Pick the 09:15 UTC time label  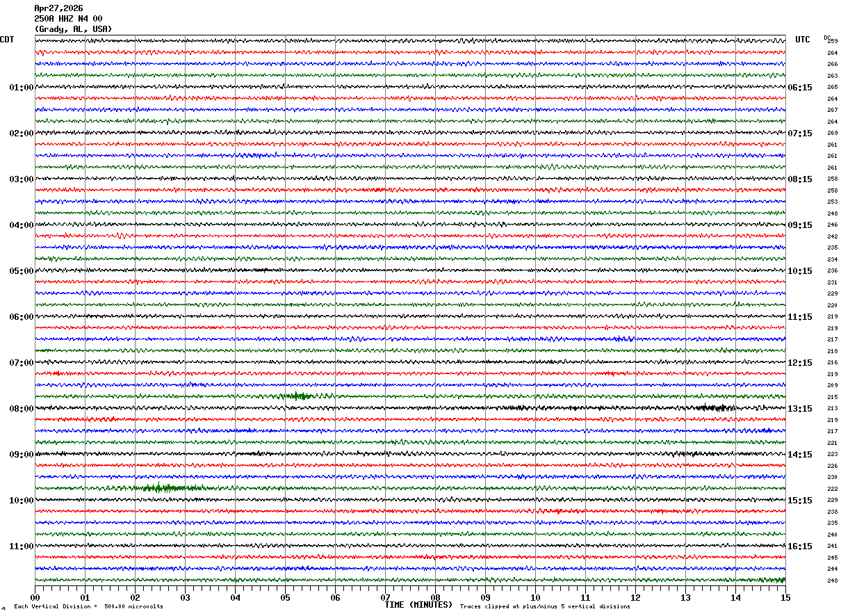[800, 225]
